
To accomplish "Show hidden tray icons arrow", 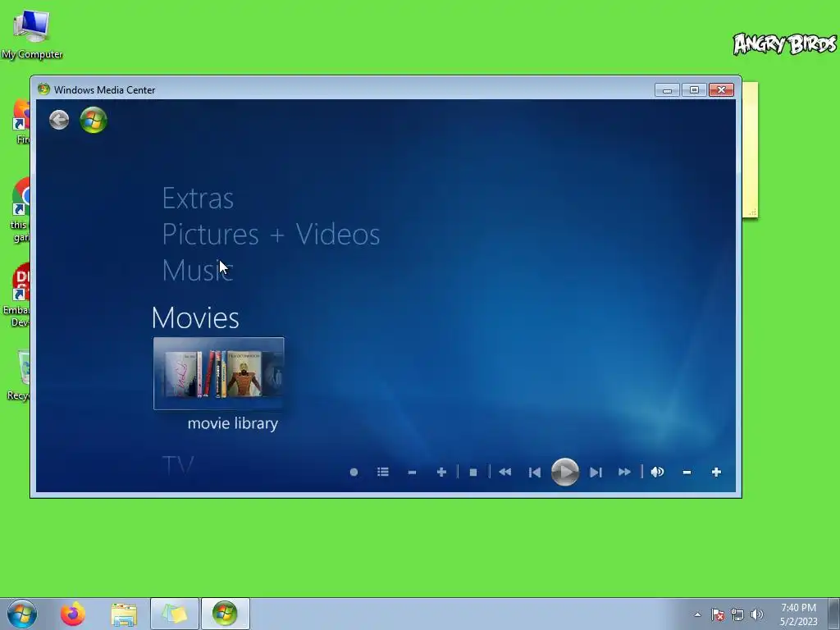I will [697, 614].
